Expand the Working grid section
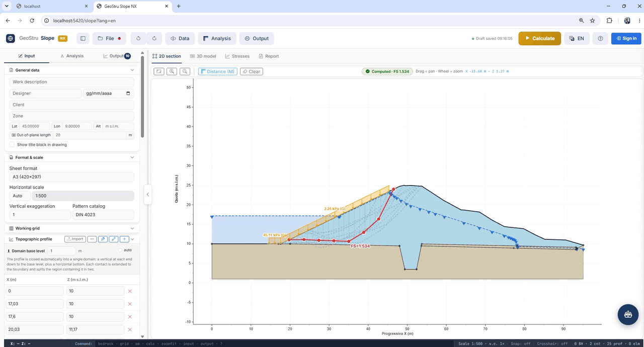 [132, 228]
